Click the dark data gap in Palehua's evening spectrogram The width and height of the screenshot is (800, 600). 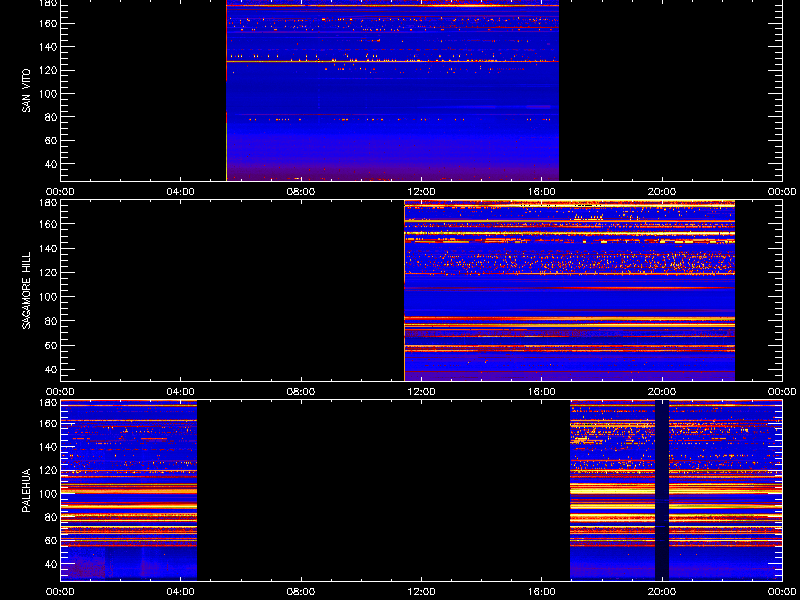tap(662, 490)
